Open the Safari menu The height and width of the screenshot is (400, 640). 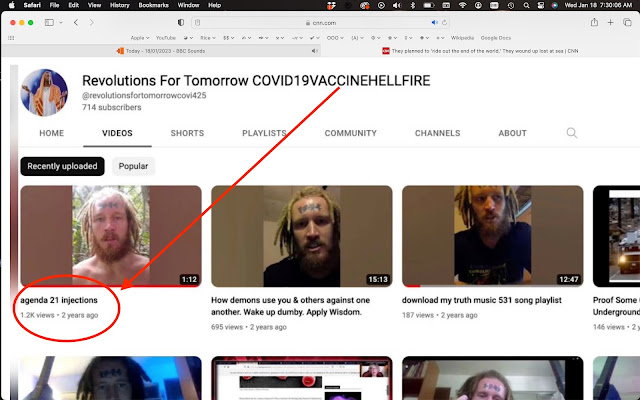pos(32,5)
